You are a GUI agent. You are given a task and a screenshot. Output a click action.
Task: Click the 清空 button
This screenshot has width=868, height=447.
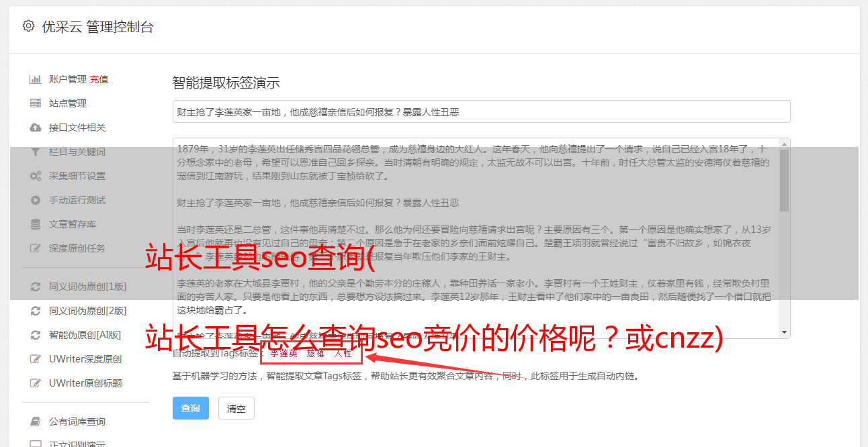pyautogui.click(x=236, y=408)
